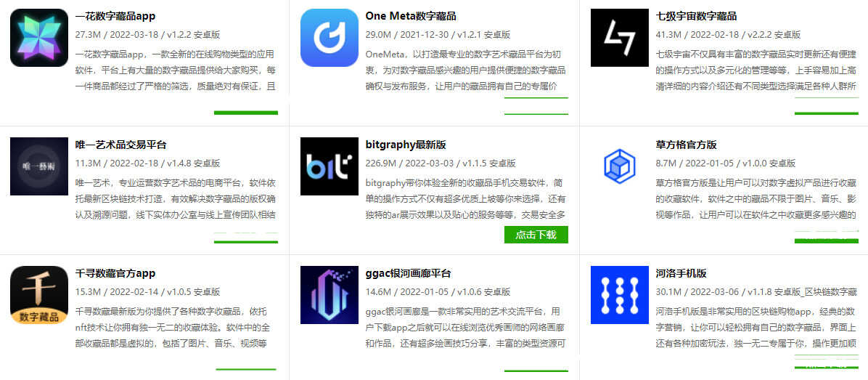Viewport: 868px width, 380px height.
Task: Visit the 七级宇宙数字藏品 title link
Action: click(696, 16)
